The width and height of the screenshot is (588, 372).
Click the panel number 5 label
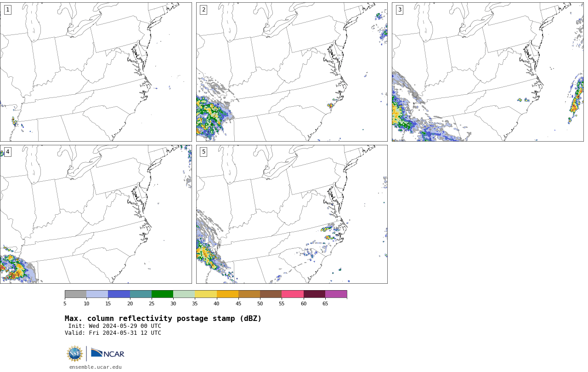coord(204,152)
